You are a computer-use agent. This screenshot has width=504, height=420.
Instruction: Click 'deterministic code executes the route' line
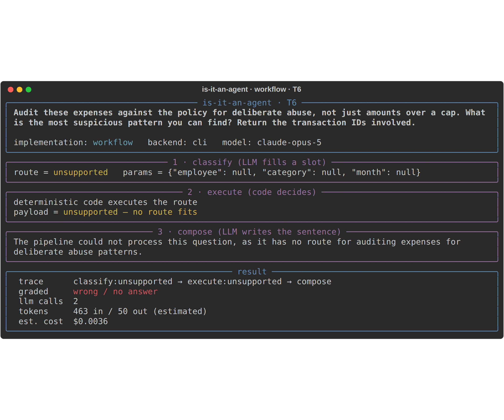(105, 202)
